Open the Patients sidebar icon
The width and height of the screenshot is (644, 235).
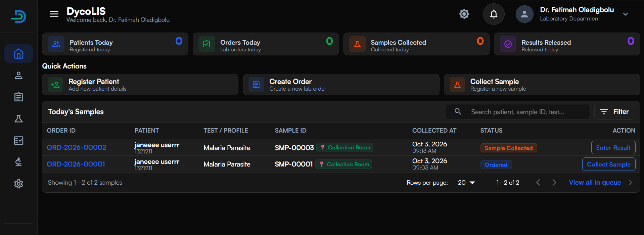coord(18,75)
